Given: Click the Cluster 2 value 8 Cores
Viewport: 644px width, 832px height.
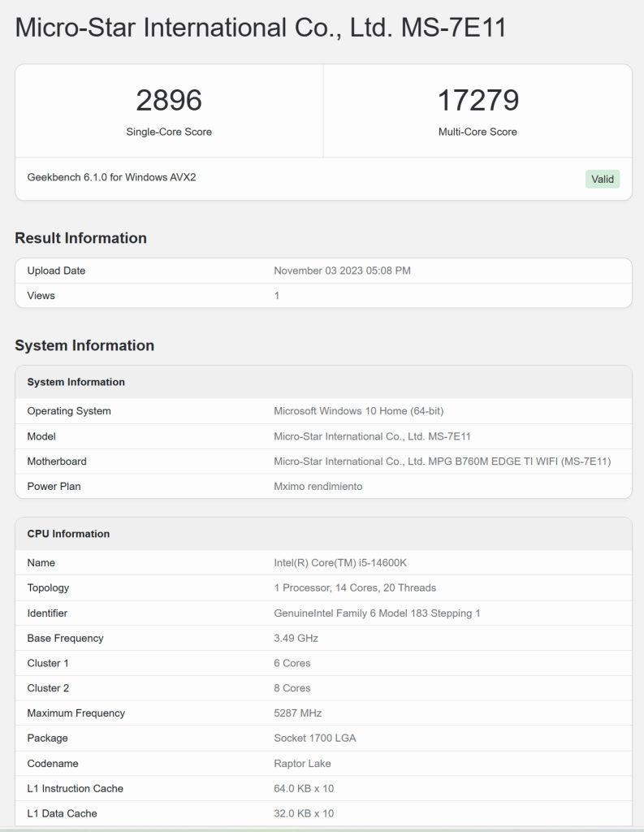Looking at the screenshot, I should pyautogui.click(x=292, y=687).
